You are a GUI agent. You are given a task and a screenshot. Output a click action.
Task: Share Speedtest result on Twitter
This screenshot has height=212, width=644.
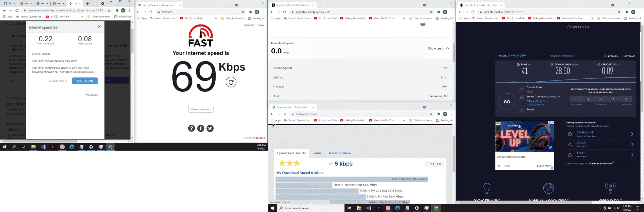click(x=514, y=56)
